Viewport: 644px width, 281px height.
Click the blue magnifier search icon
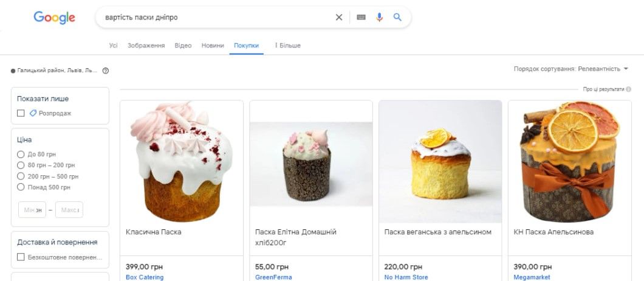tap(397, 18)
